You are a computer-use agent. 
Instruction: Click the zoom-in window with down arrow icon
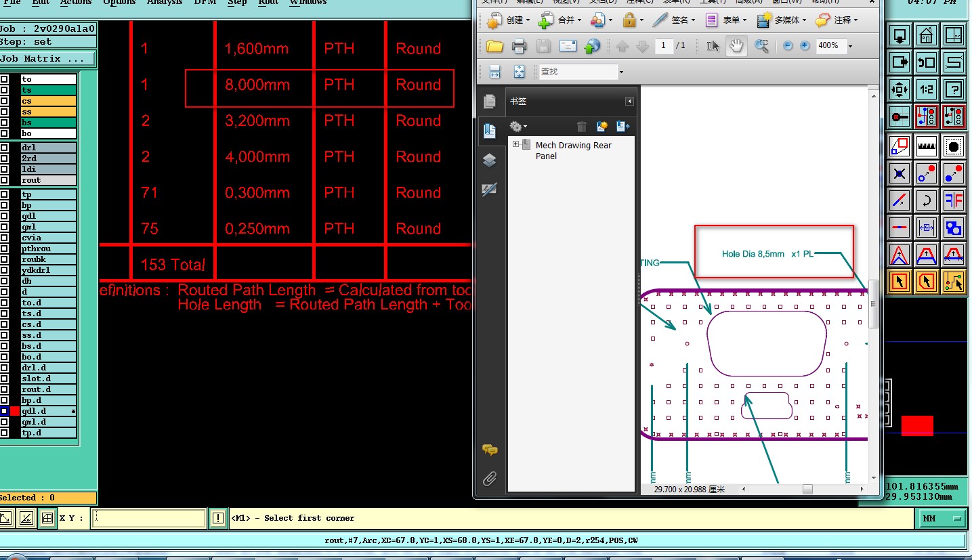tap(899, 35)
